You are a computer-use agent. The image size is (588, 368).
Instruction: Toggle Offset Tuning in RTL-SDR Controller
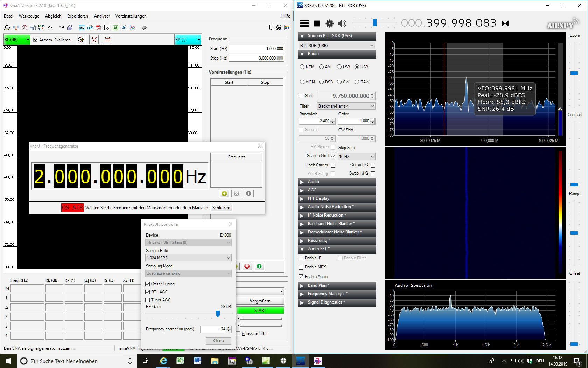(148, 284)
